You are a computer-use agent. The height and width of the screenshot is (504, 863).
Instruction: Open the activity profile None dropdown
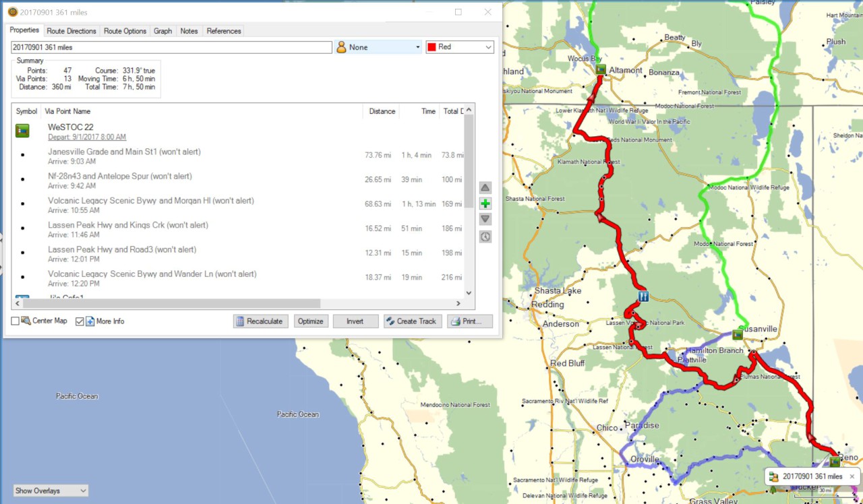(378, 47)
